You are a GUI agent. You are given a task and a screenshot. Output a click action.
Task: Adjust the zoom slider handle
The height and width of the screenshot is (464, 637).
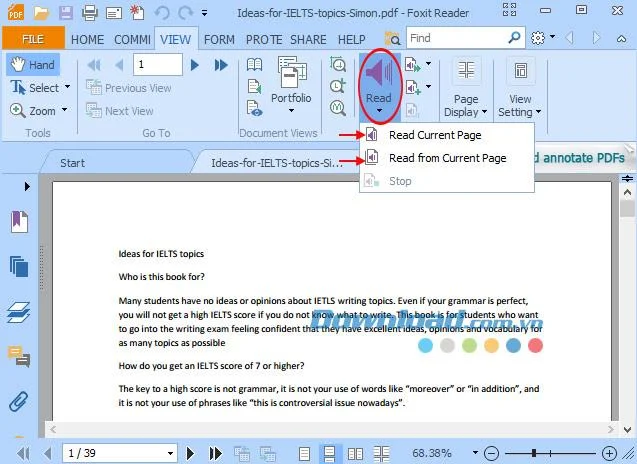point(534,453)
